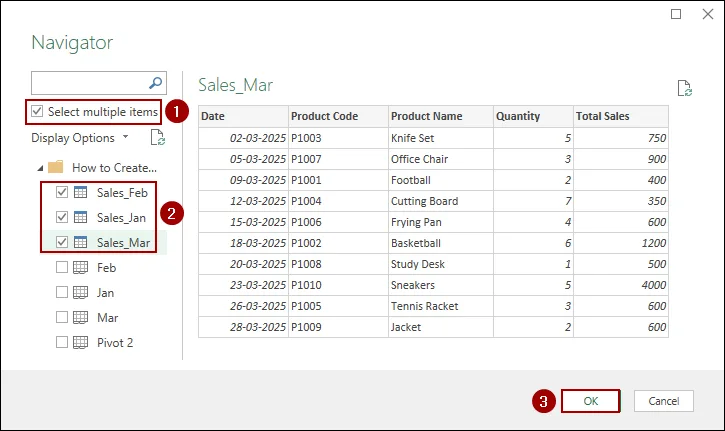Click the Total Sales column header
This screenshot has height=431, width=725.
[x=621, y=116]
